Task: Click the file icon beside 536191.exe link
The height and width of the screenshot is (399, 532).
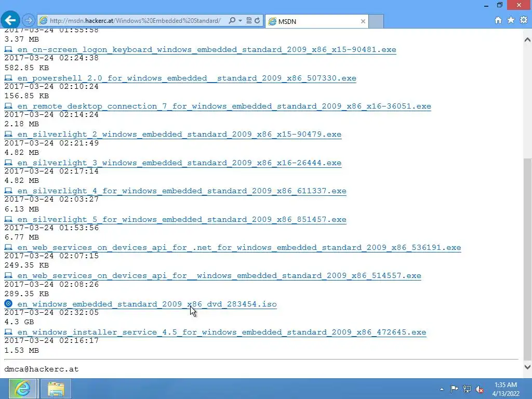Action: pyautogui.click(x=8, y=247)
